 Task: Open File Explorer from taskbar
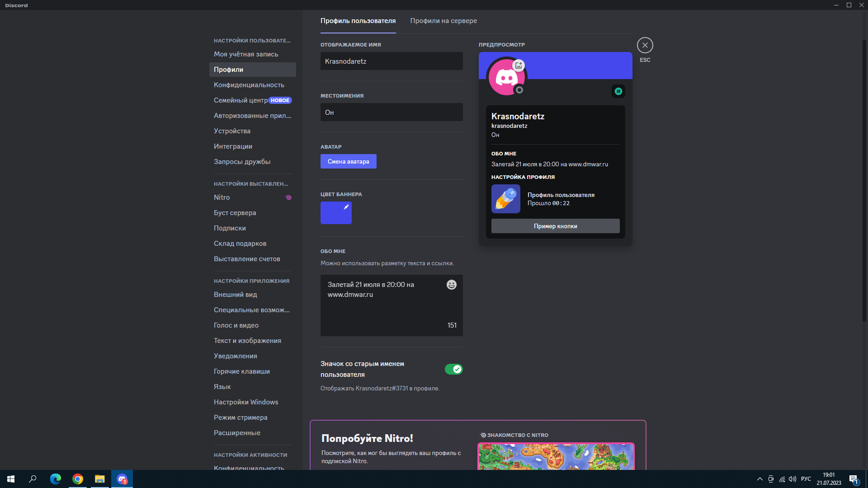coord(99,479)
